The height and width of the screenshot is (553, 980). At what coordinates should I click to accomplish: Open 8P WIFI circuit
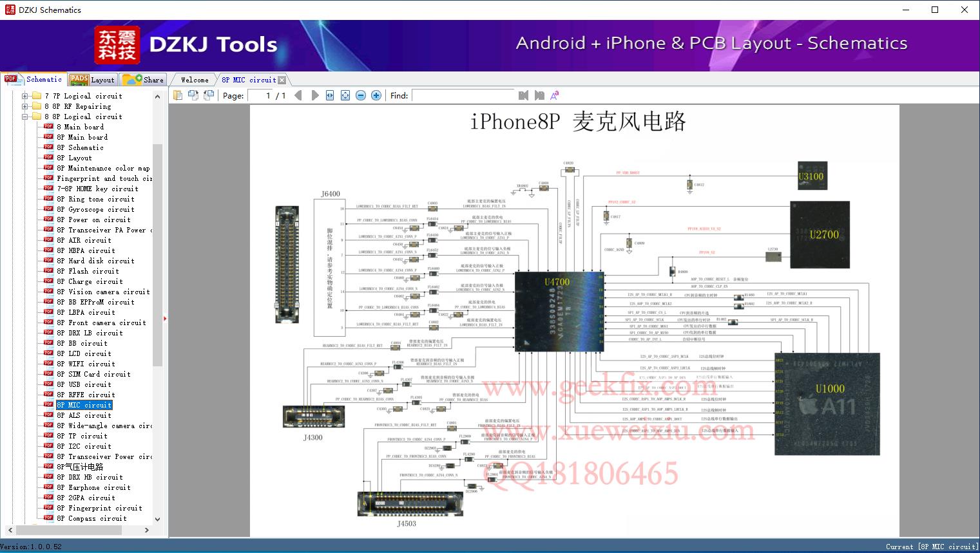[86, 364]
